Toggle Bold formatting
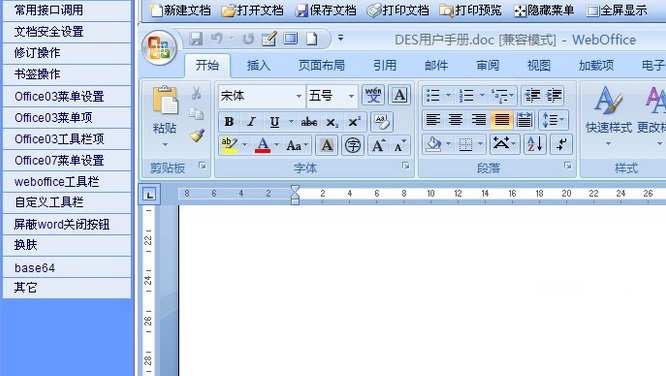 point(229,122)
